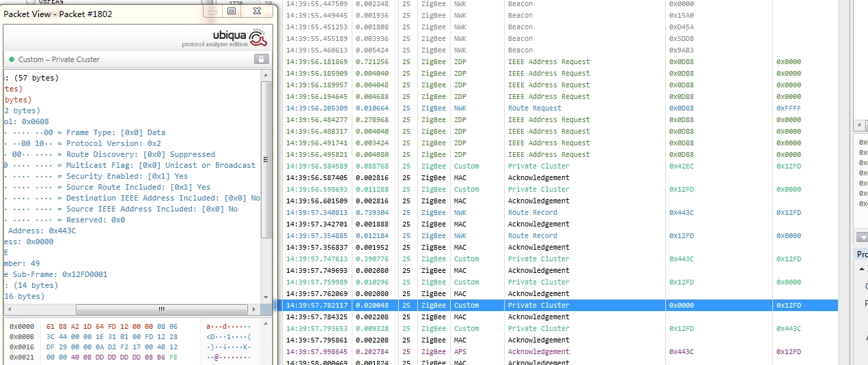Screen dimensions: 868x365
Task: Open the dropdown arrow in the right-side panel
Action: pyautogui.click(x=862, y=237)
